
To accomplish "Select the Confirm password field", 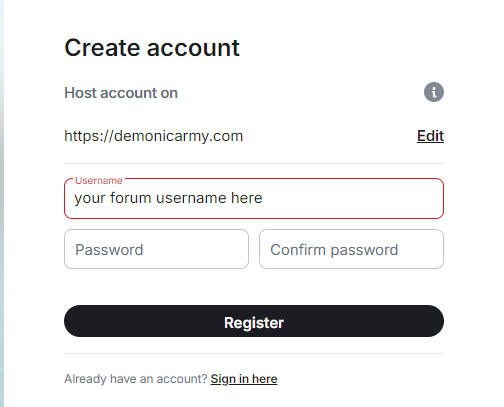I will [x=351, y=249].
